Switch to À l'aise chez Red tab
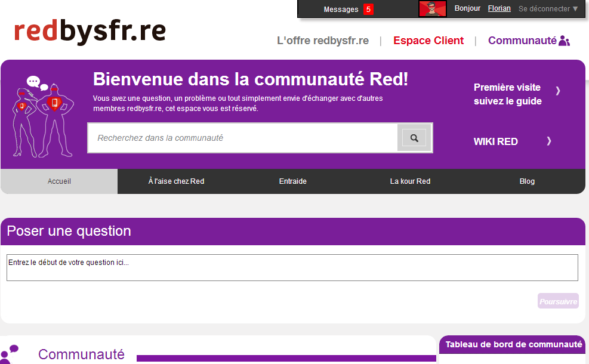Screen dimensions: 589x364 coord(176,181)
